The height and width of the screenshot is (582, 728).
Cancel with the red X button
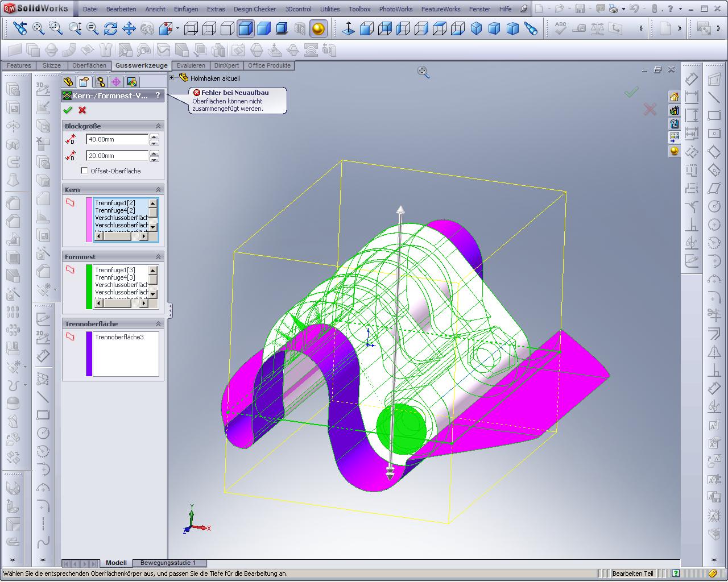pyautogui.click(x=82, y=110)
